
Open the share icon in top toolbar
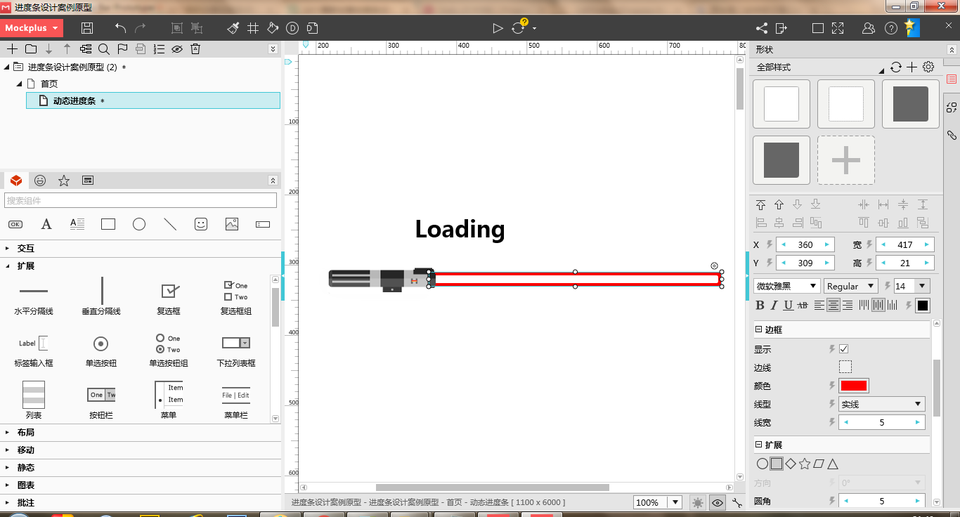click(x=762, y=28)
